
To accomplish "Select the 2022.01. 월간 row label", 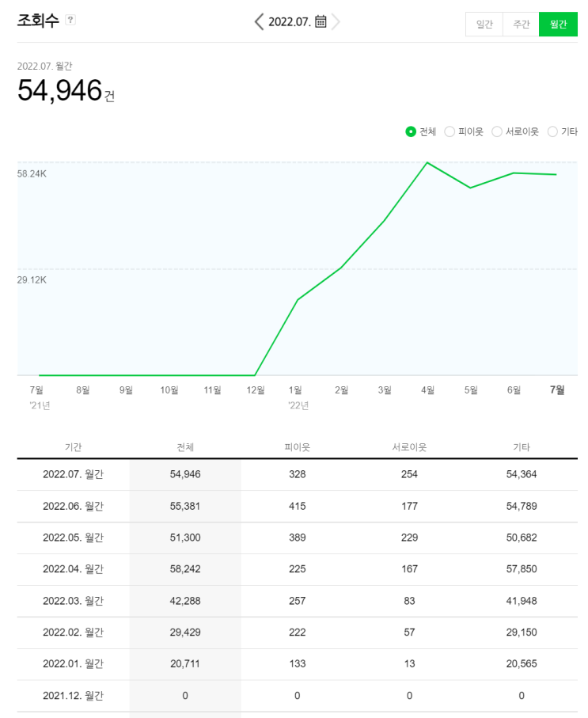I will click(x=74, y=664).
